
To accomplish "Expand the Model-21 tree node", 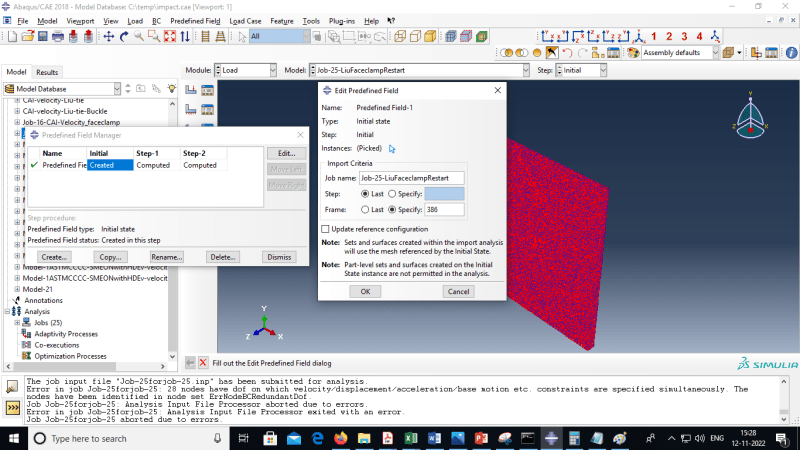I will (x=17, y=289).
